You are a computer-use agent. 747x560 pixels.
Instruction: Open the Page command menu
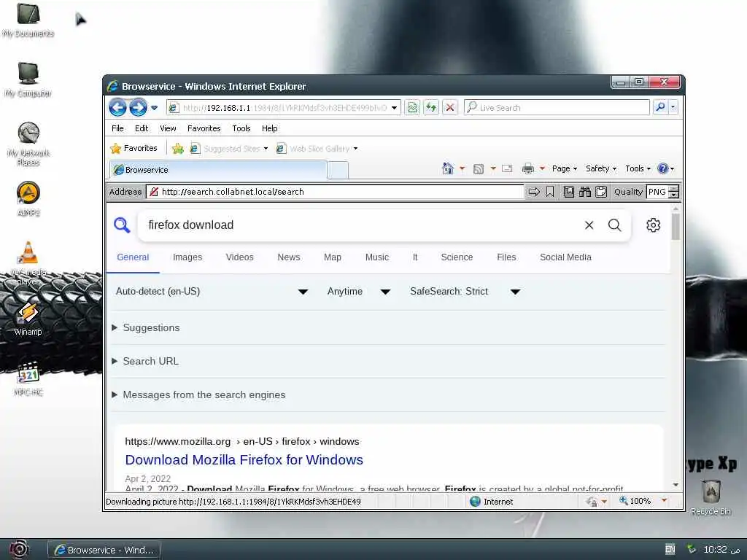[x=564, y=168]
